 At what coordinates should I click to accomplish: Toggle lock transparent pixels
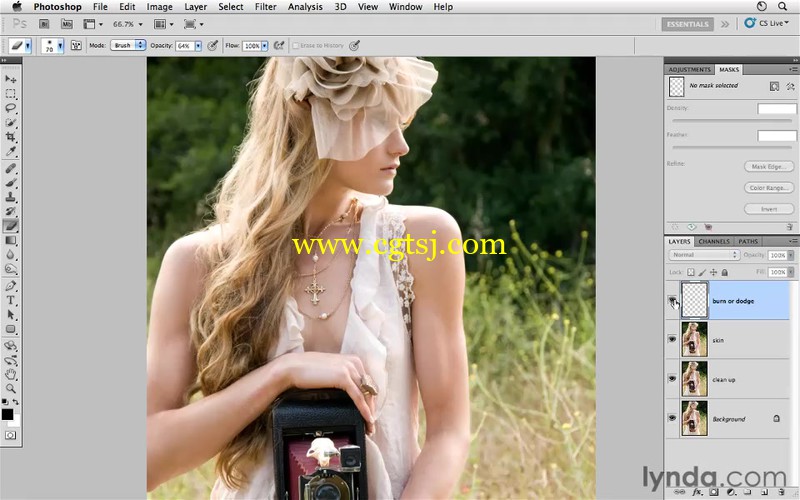(x=691, y=272)
